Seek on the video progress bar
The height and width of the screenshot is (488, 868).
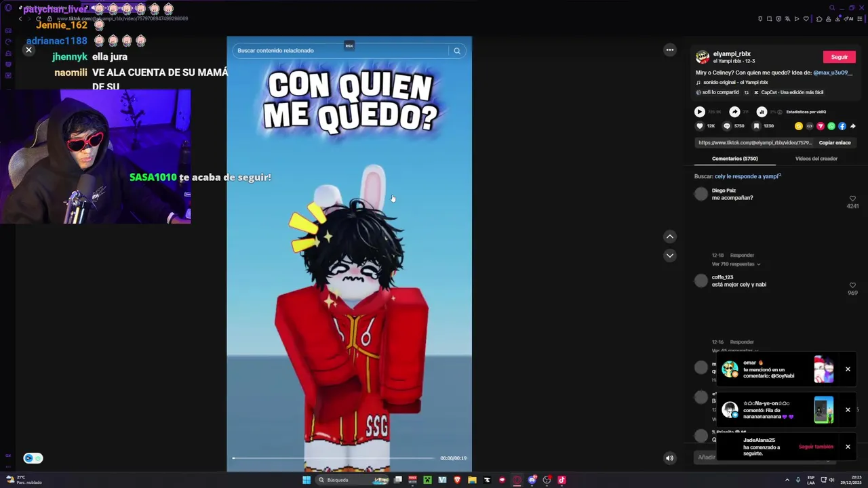click(334, 458)
